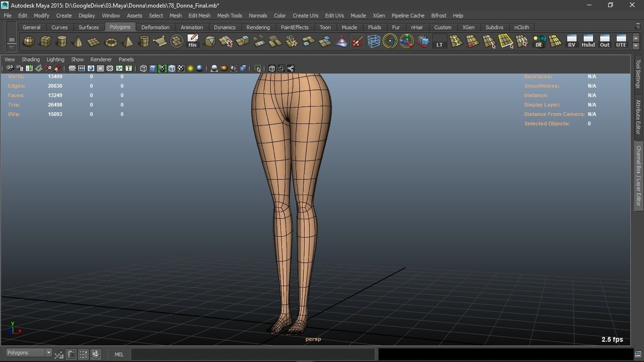The height and width of the screenshot is (362, 644).
Task: Create a polygon pyramid from shelf
Action: 127,41
